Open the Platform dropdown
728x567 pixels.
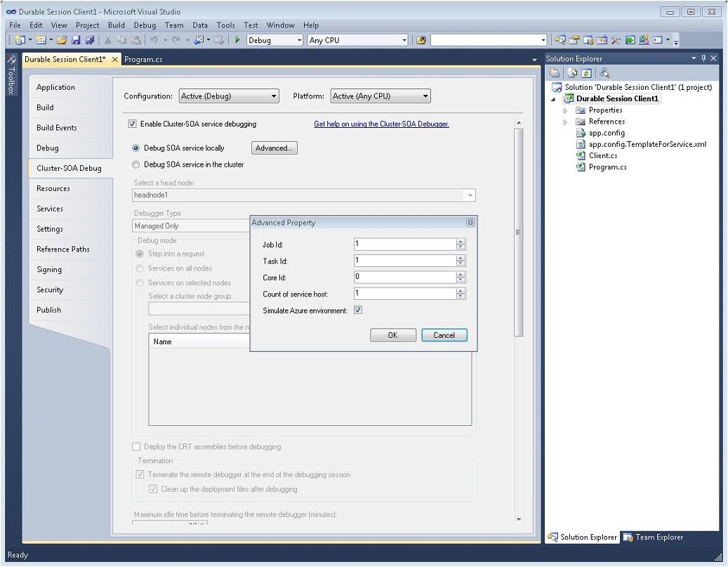pos(425,96)
